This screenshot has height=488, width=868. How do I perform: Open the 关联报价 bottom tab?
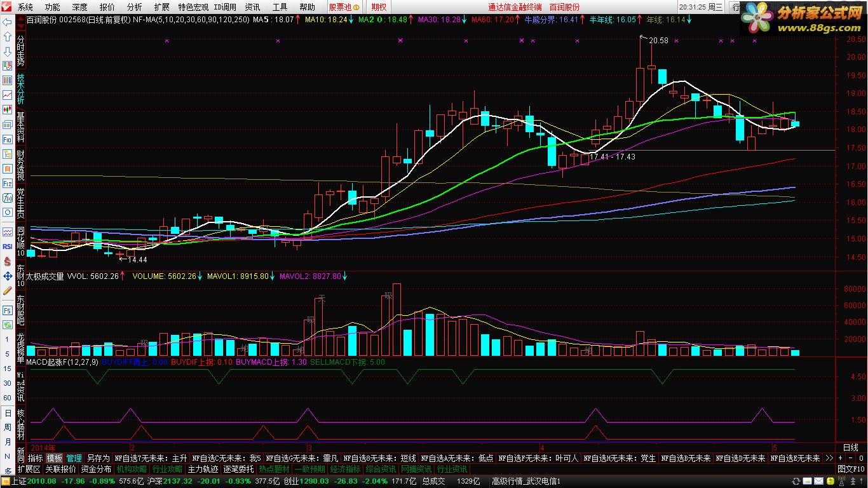coord(60,469)
